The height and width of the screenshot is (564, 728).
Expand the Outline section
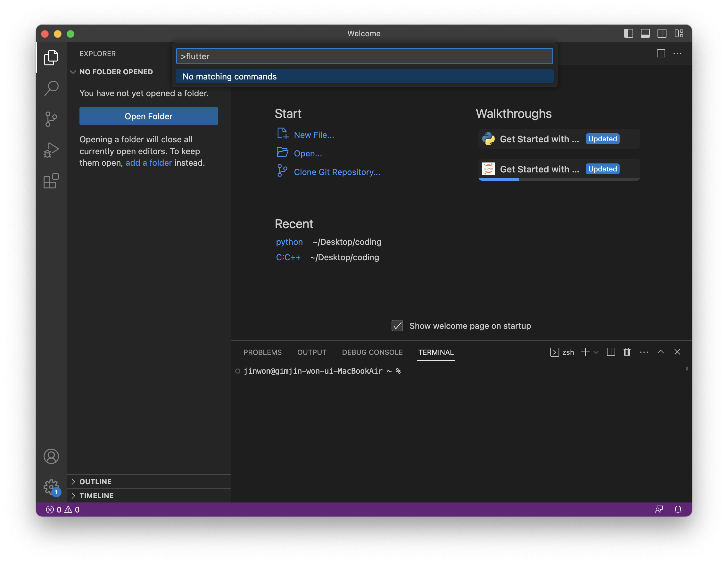149,482
